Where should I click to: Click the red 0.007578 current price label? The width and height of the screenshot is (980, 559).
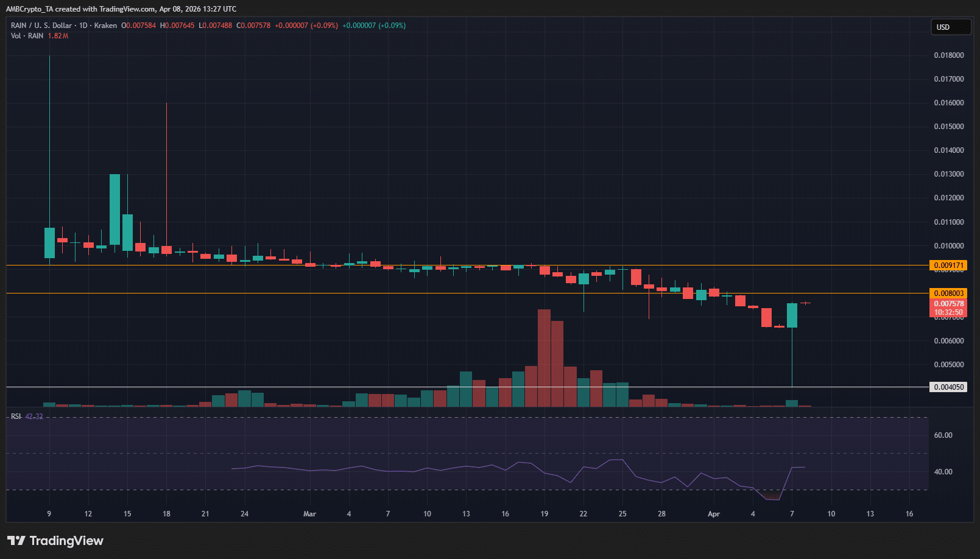point(948,304)
